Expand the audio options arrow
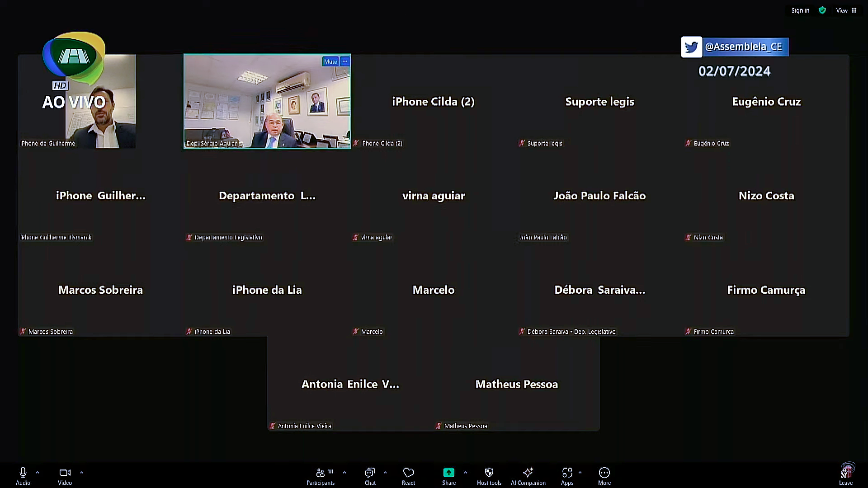868x488 pixels. click(x=38, y=473)
